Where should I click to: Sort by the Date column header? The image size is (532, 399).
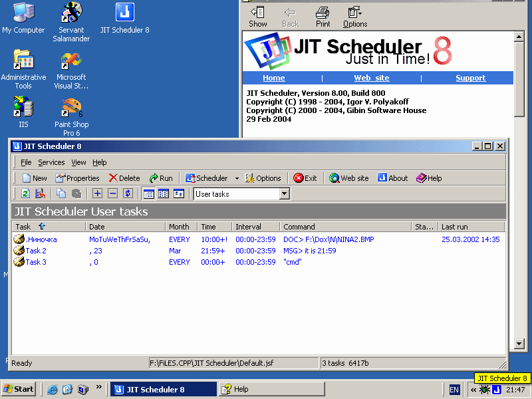[x=125, y=227]
